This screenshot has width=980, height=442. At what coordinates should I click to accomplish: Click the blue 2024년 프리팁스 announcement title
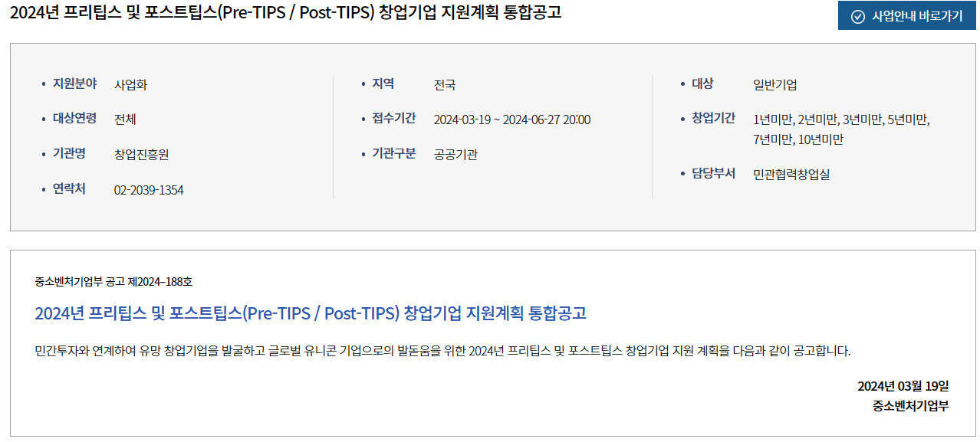click(x=311, y=313)
